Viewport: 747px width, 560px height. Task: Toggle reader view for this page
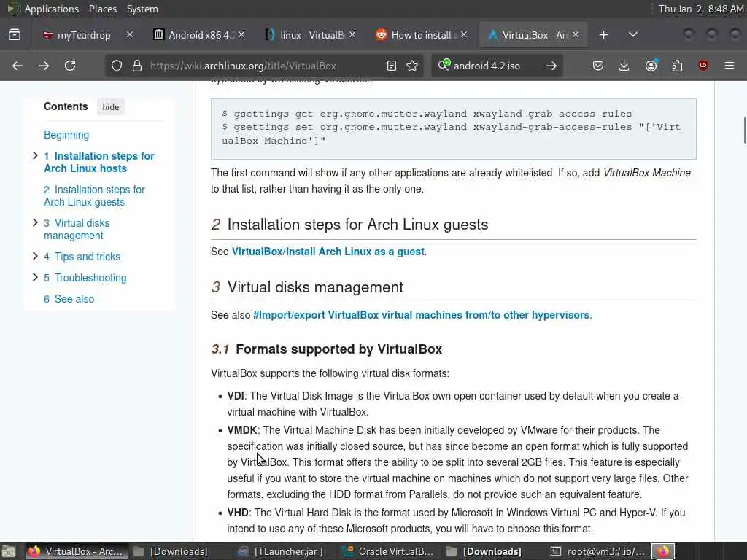click(392, 66)
